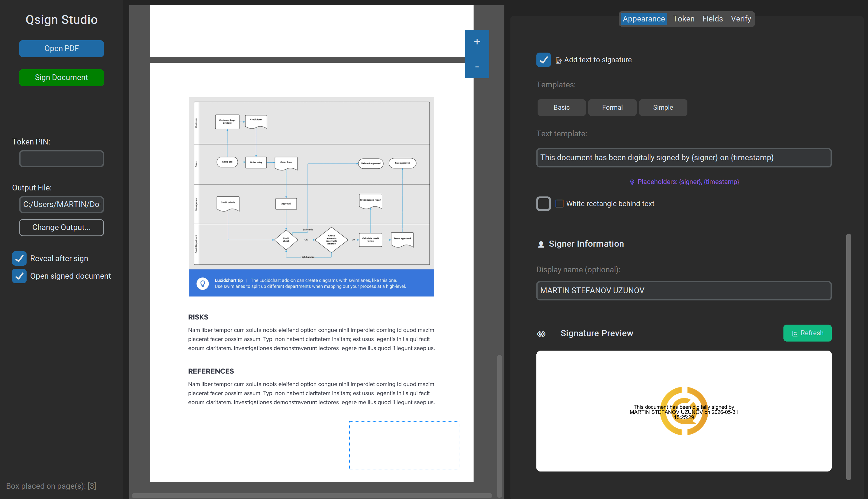Click the RISKS heading in the document
The image size is (868, 499).
(198, 317)
